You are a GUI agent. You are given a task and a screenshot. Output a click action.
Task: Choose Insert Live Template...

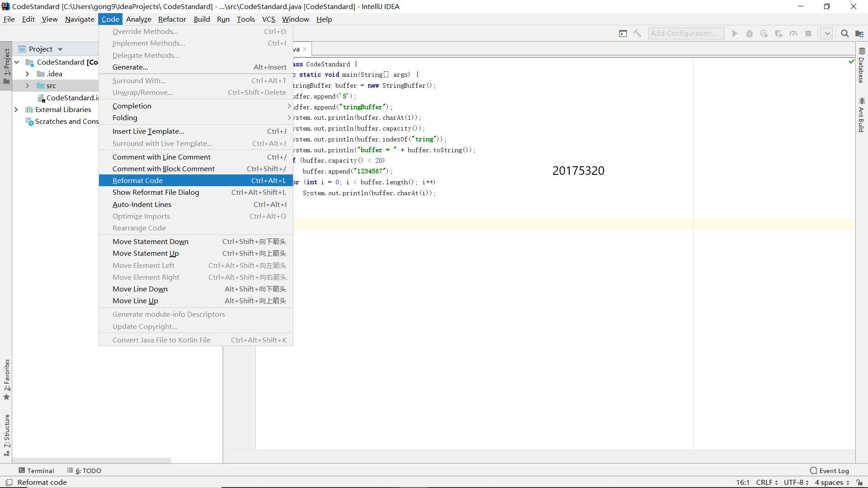[196, 131]
